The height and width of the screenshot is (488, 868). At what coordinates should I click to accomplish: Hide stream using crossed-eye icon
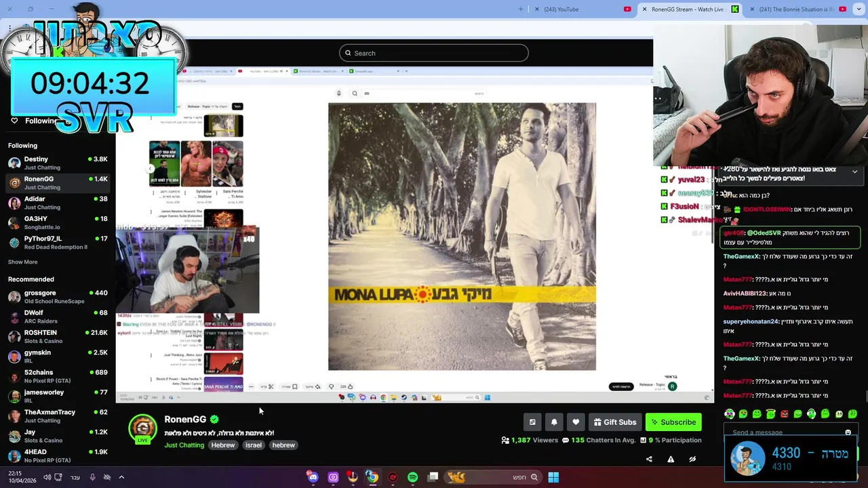tap(692, 459)
